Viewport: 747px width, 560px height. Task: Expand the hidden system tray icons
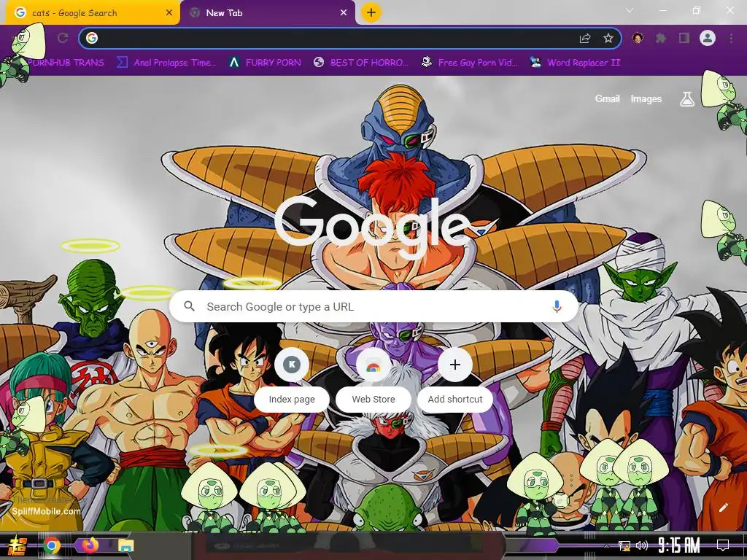606,545
